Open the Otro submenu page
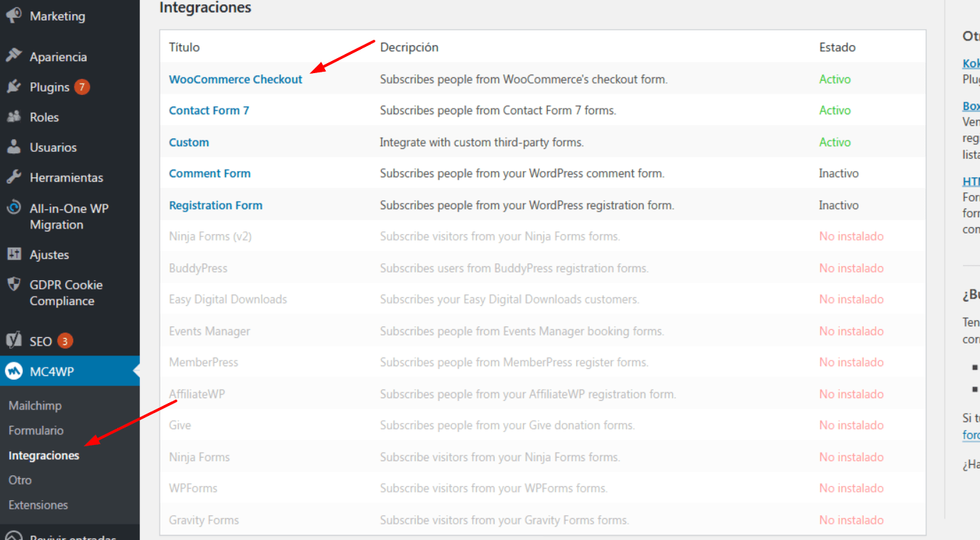This screenshot has width=980, height=540. pyautogui.click(x=20, y=480)
